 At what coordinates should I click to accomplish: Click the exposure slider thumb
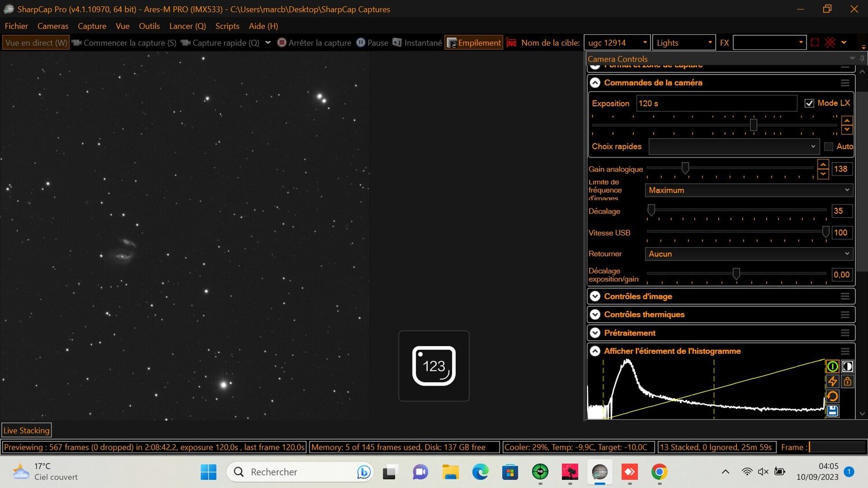(x=753, y=124)
